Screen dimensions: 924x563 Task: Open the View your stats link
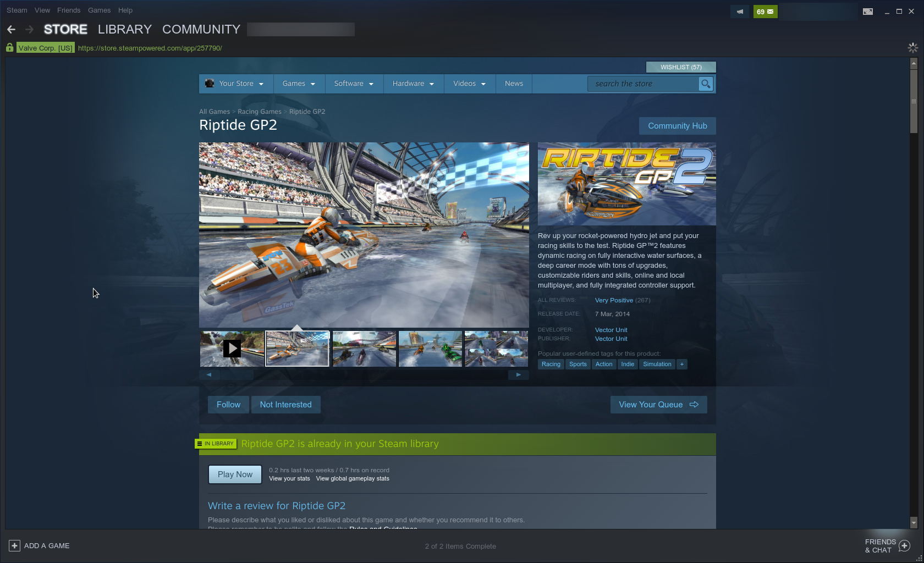coord(289,479)
